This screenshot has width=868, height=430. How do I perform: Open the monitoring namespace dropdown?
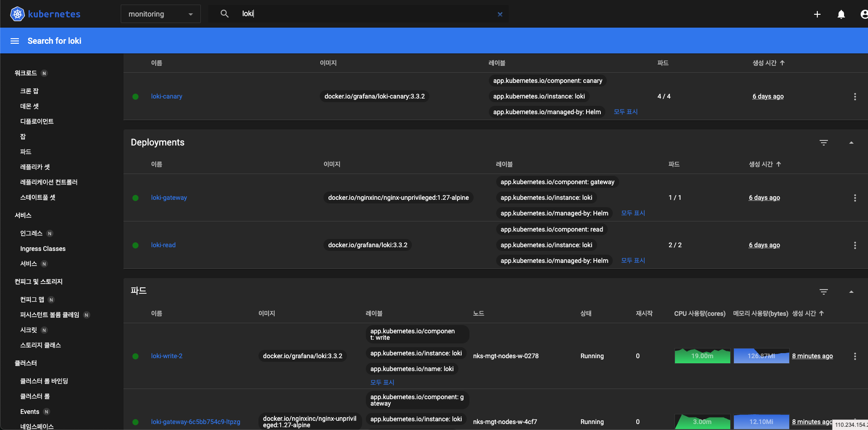tap(160, 14)
